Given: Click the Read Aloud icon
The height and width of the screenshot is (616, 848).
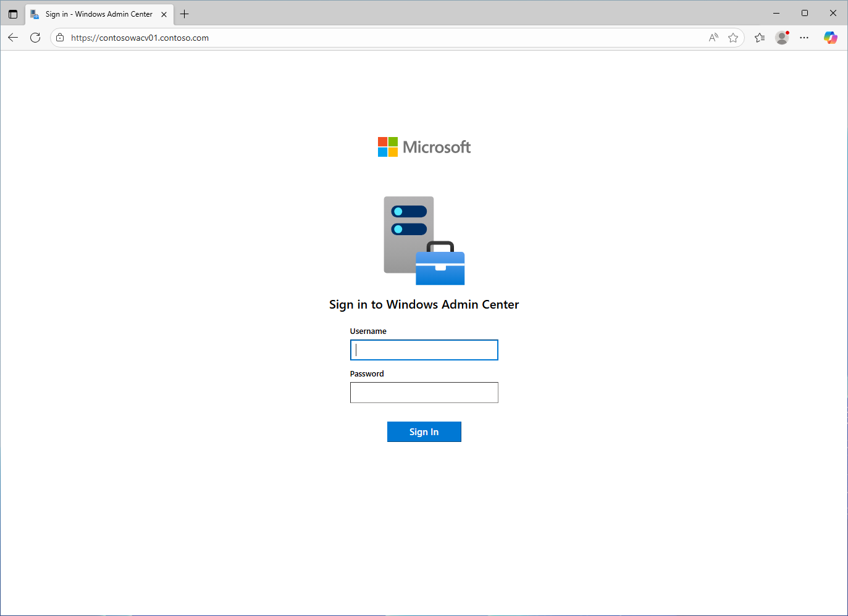Looking at the screenshot, I should pos(713,38).
